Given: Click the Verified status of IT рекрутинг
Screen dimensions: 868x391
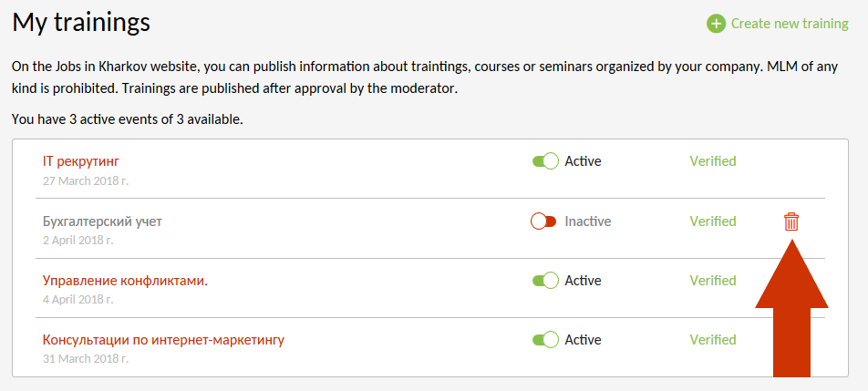Looking at the screenshot, I should click(x=713, y=161).
